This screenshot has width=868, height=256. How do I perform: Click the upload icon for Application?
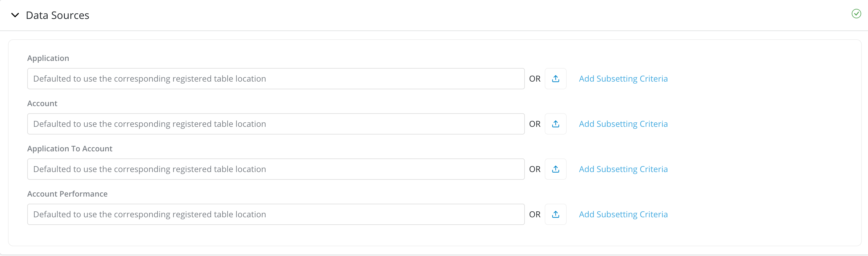555,79
